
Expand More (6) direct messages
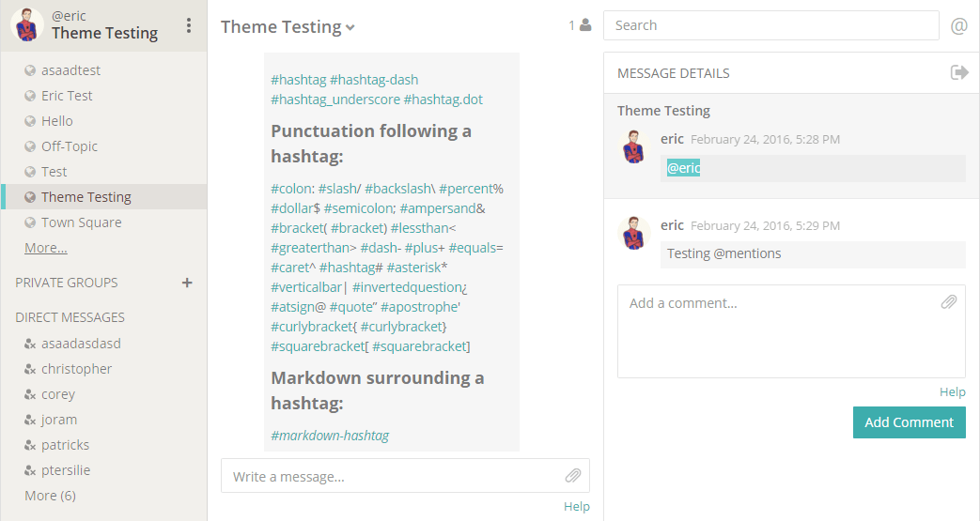click(x=50, y=496)
